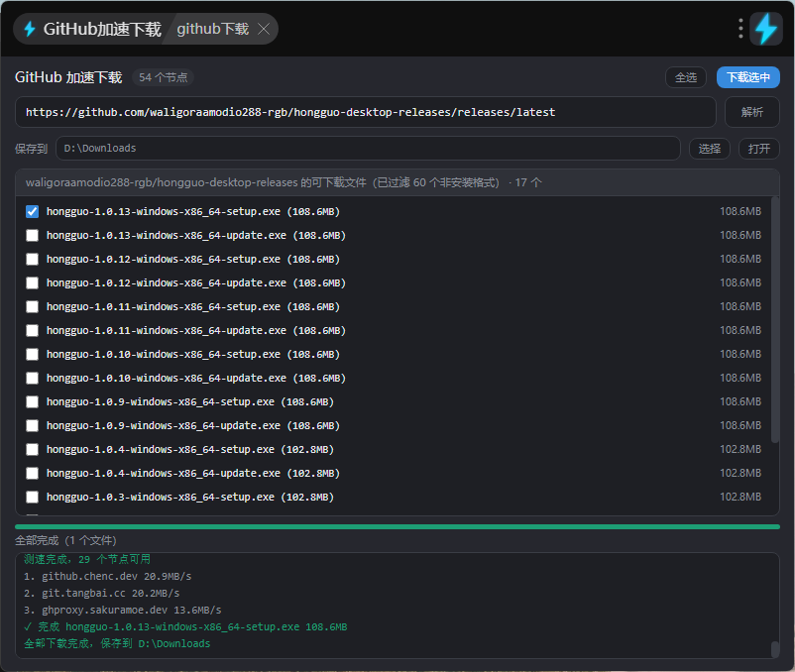Tick hongguo-1.0.10 setup.exe checkbox
795x672 pixels.
(x=32, y=354)
